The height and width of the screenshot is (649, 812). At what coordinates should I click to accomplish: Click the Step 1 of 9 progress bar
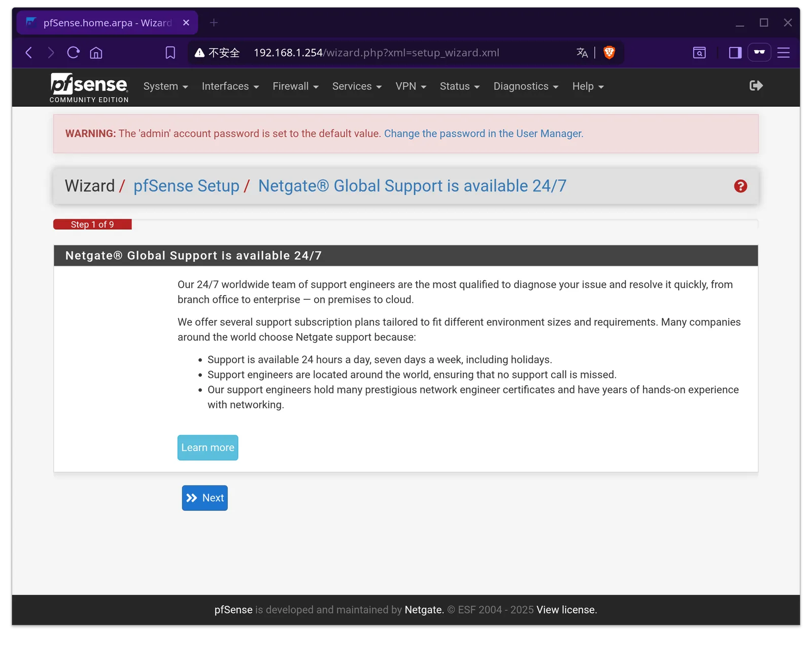92,224
